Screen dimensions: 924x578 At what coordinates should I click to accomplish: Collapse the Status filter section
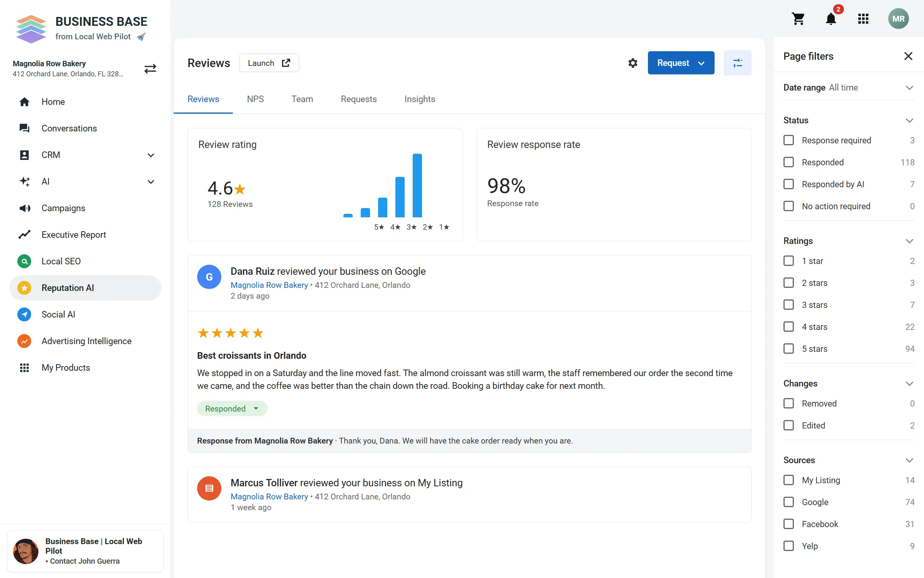tap(909, 120)
